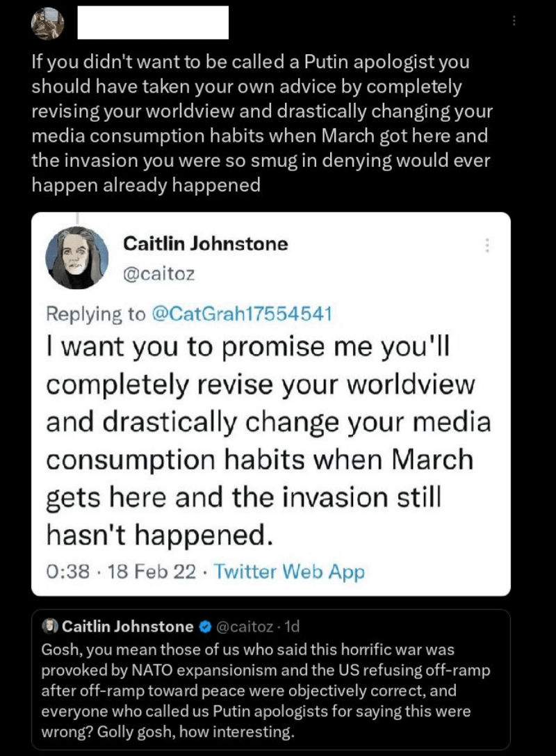Open Caitlin Johnstone's name in quoted tweet
Image resolution: width=556 pixels, height=756 pixels.
coord(128,627)
